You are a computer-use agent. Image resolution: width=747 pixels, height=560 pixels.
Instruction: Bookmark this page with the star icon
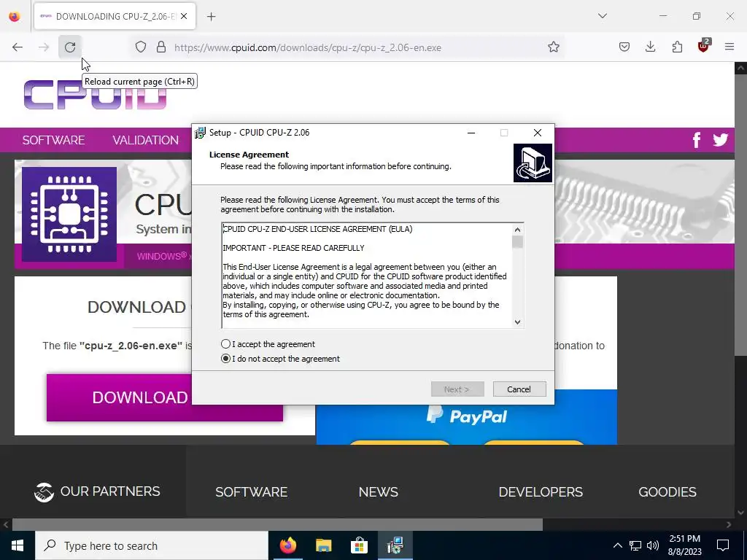tap(553, 47)
